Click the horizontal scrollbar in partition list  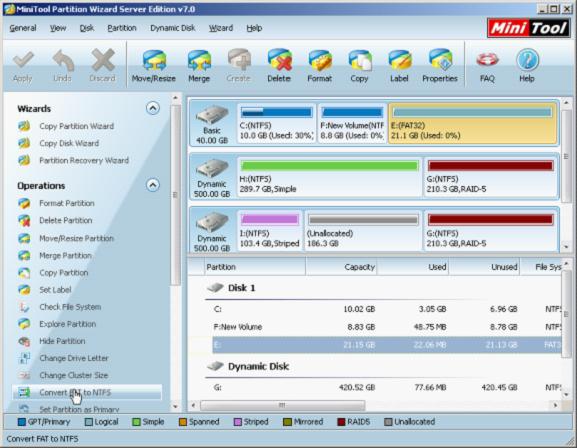tap(283, 405)
